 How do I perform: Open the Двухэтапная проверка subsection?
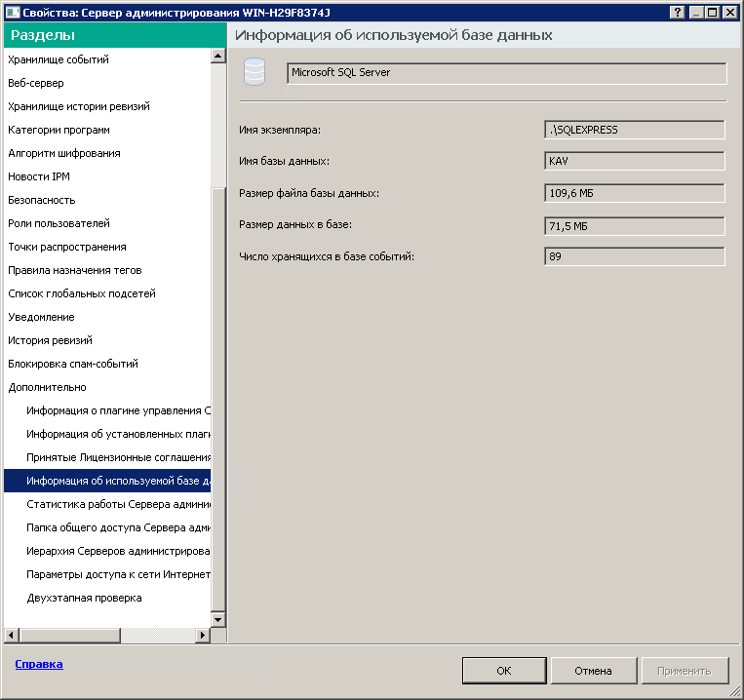coord(84,598)
